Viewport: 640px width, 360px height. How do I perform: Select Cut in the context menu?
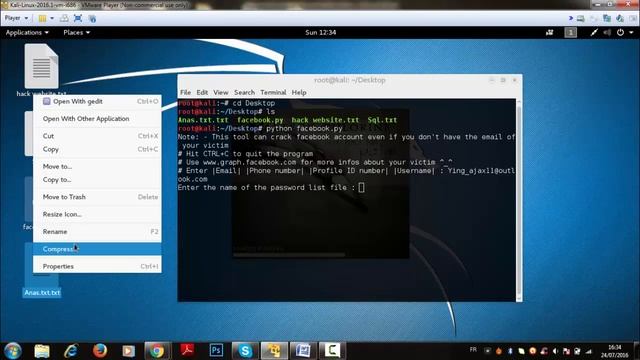coord(97,136)
